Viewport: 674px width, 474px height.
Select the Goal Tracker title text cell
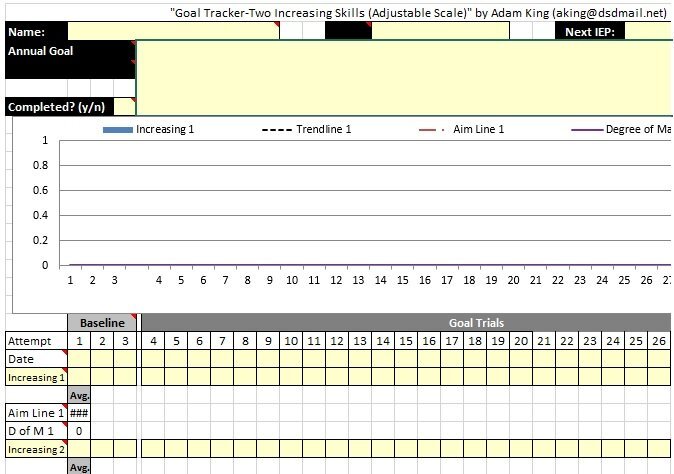tap(418, 12)
